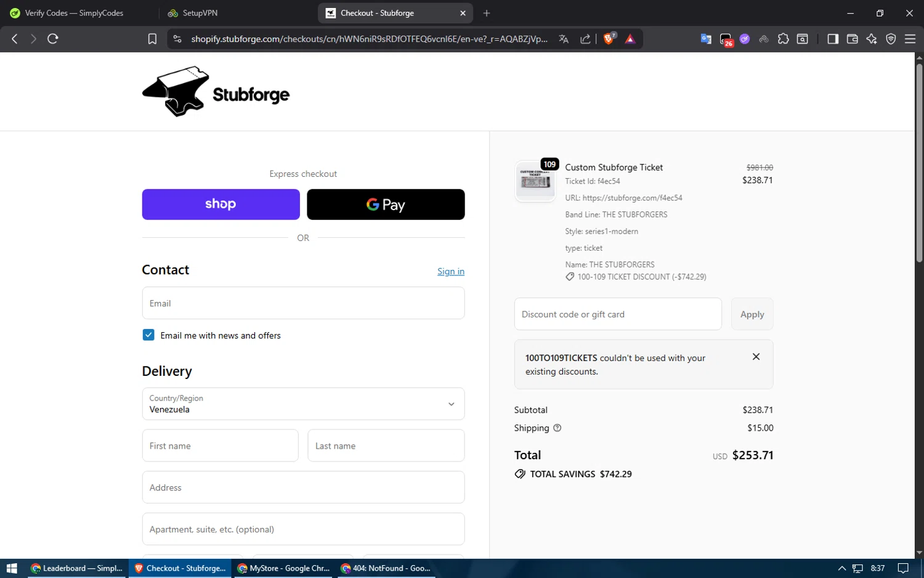Screen dimensions: 924x578
Task: Click Discount code or gift card field
Action: click(618, 314)
